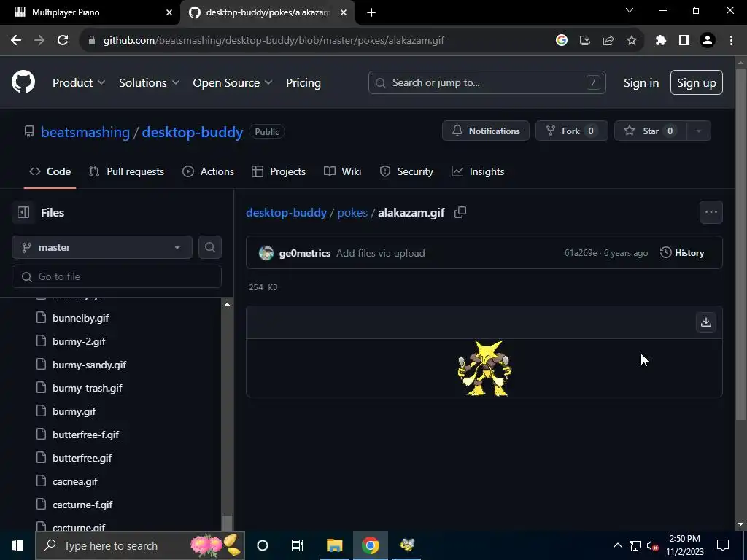Switch to Pull requests tab
747x560 pixels.
127,171
